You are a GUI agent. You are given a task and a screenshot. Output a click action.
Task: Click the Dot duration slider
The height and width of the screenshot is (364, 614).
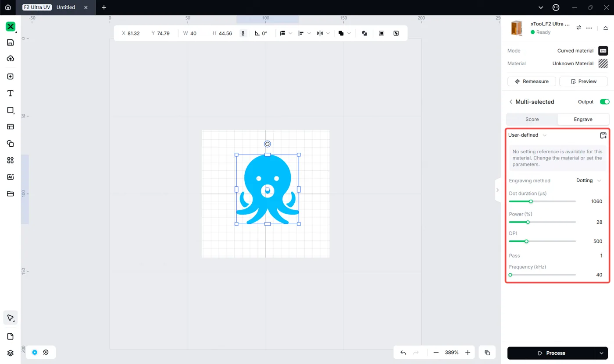(542, 201)
